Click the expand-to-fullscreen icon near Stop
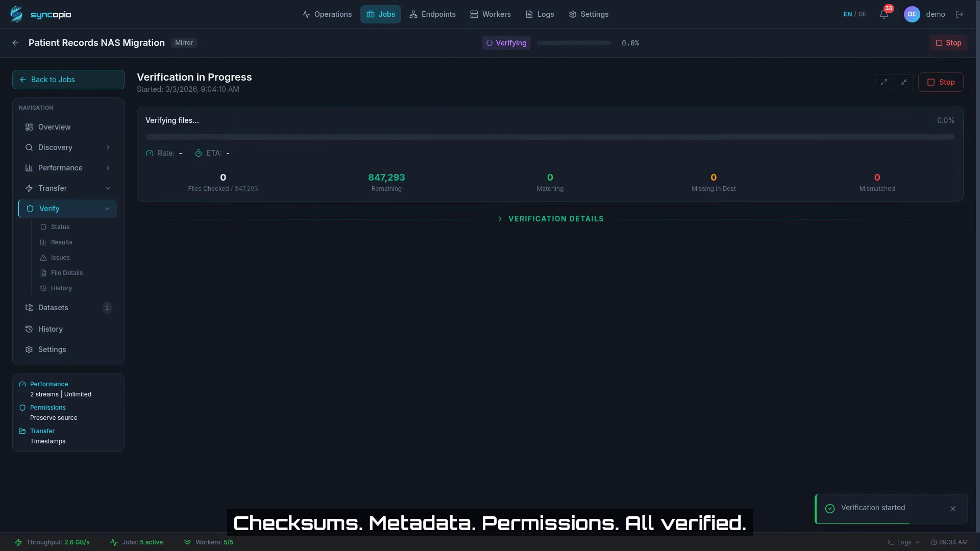 [x=885, y=82]
